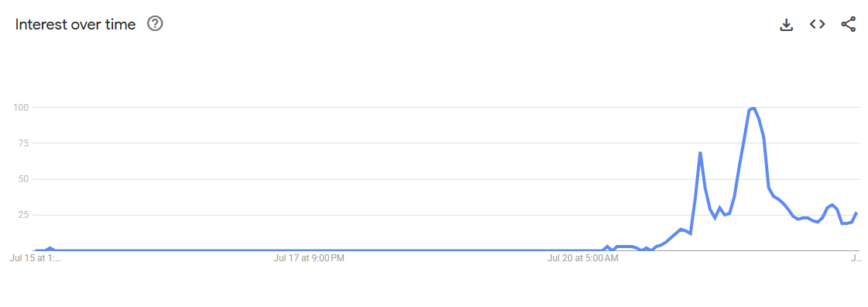Select the highest peak at 100 on the line
The width and height of the screenshot is (868, 307).
click(x=753, y=108)
